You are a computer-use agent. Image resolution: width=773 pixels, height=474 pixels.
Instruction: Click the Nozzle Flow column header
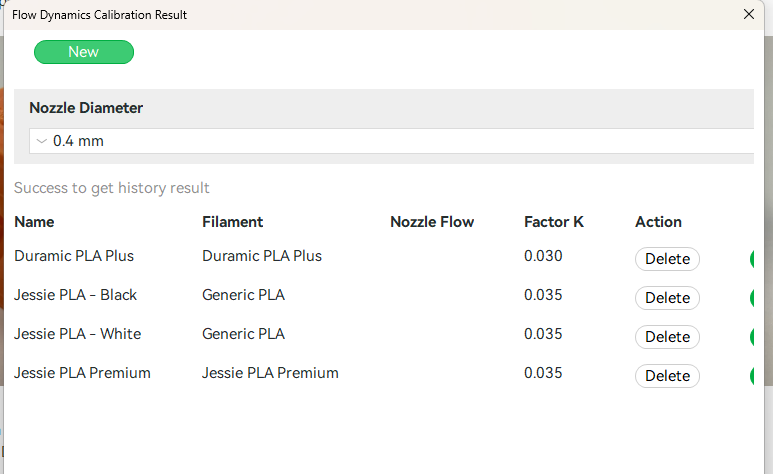432,222
